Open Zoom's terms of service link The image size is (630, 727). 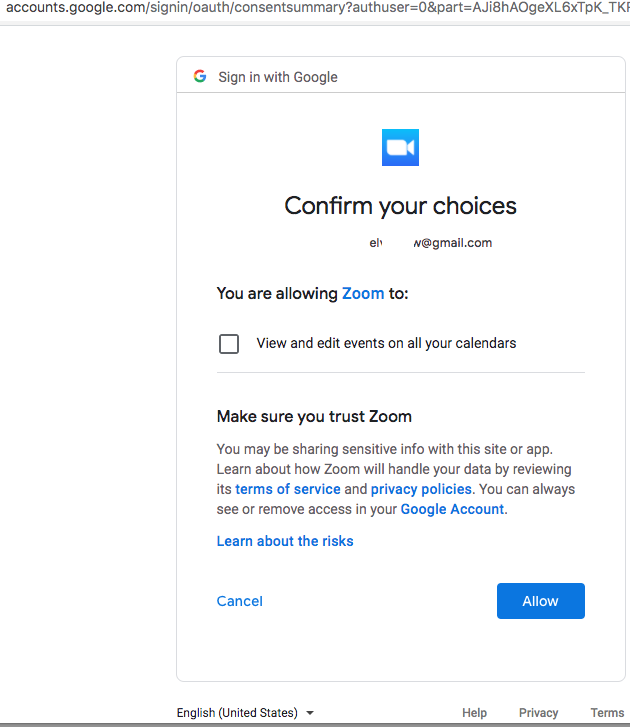point(287,489)
